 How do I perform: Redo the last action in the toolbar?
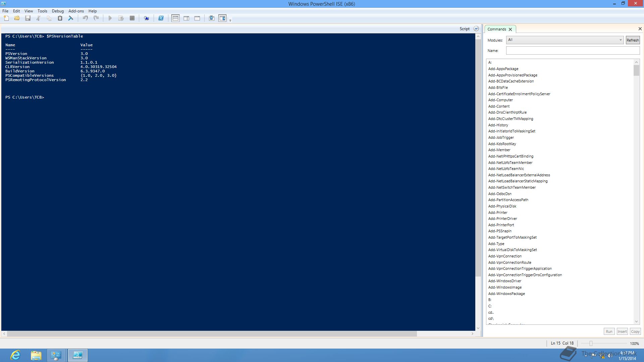pyautogui.click(x=96, y=18)
